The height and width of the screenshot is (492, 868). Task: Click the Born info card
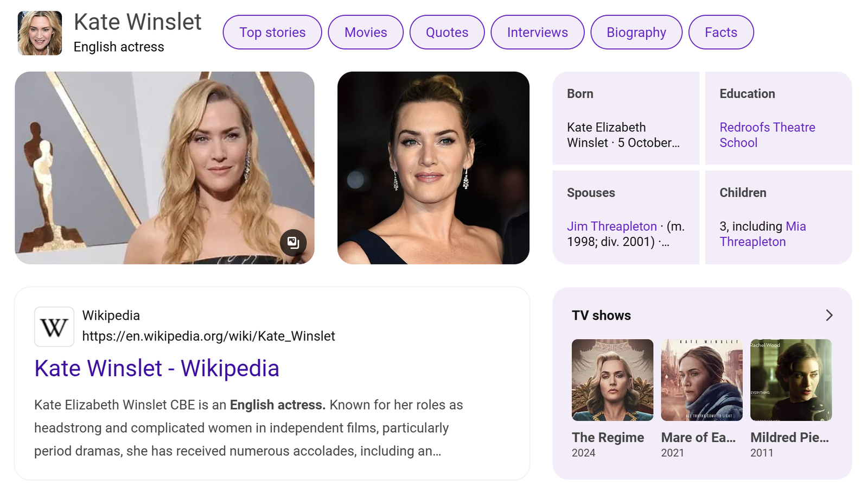pyautogui.click(x=626, y=118)
